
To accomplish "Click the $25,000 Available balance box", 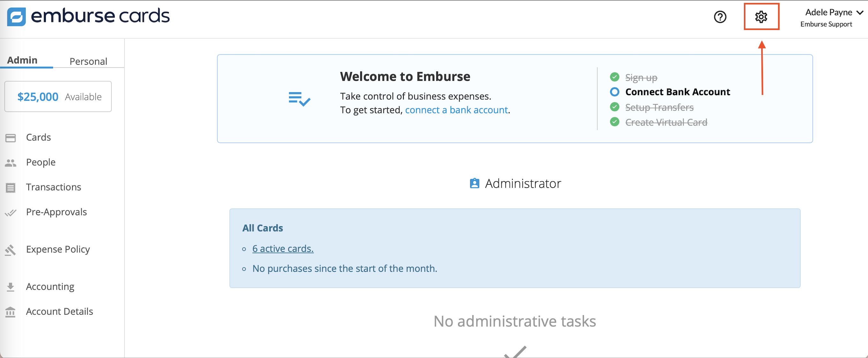I will coord(58,97).
